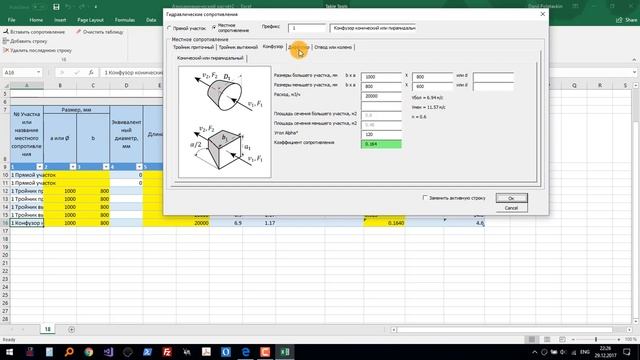Image resolution: width=640 pixels, height=360 pixels.
Task: Click the formula bar cancel X icon
Action: tap(62, 72)
